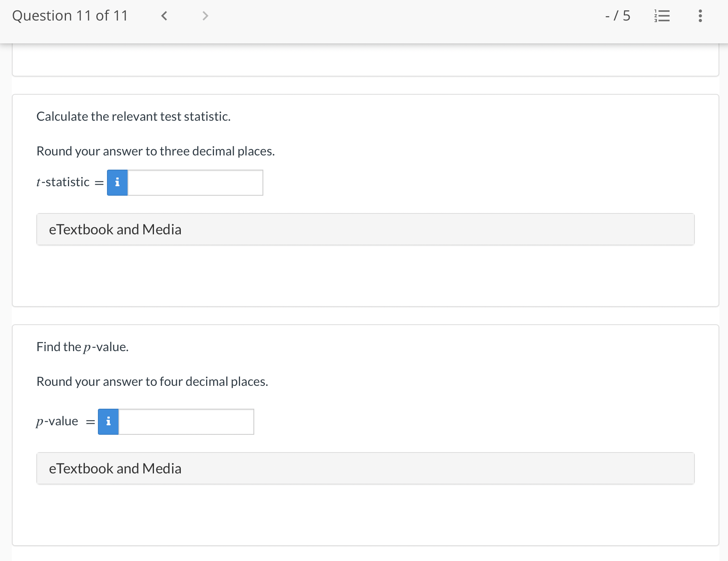Expand eTextbook and Media under p-value
The image size is (728, 561).
click(x=366, y=468)
